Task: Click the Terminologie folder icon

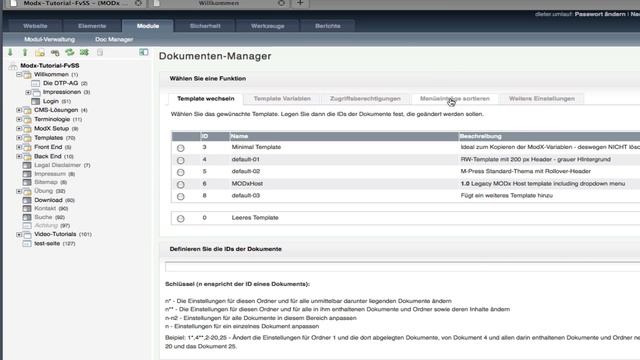Action: (27, 119)
